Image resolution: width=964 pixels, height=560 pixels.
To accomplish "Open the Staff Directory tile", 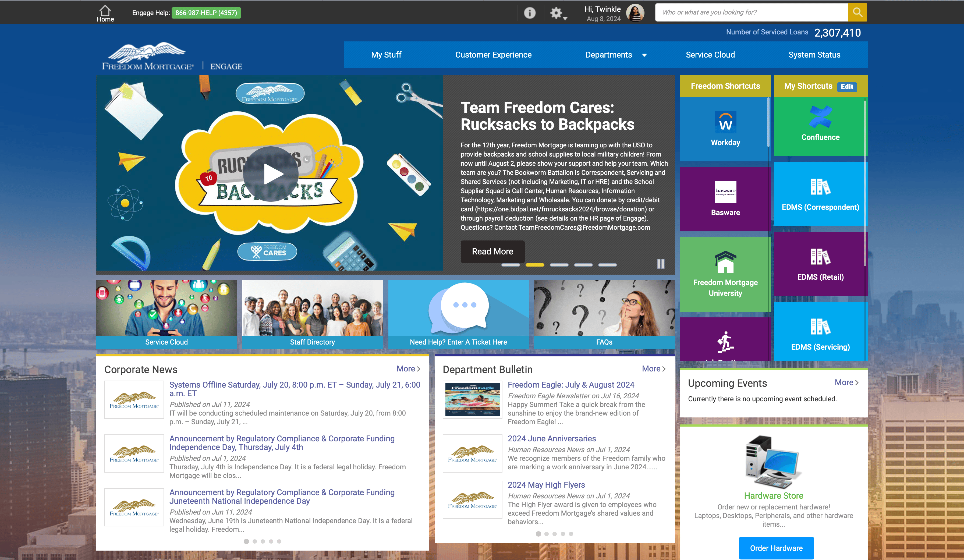I will click(312, 314).
